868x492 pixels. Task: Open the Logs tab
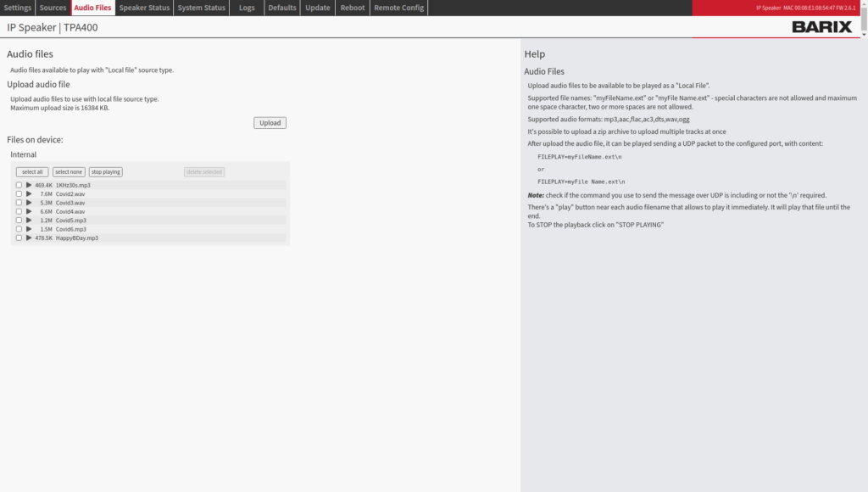pyautogui.click(x=247, y=8)
